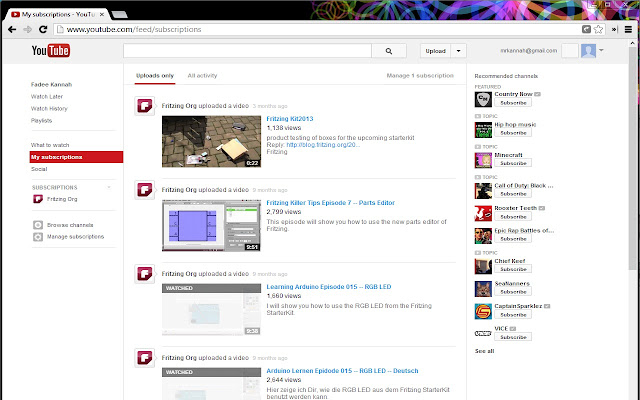The width and height of the screenshot is (640, 400).
Task: Go back with browser back arrow
Action: (12, 29)
